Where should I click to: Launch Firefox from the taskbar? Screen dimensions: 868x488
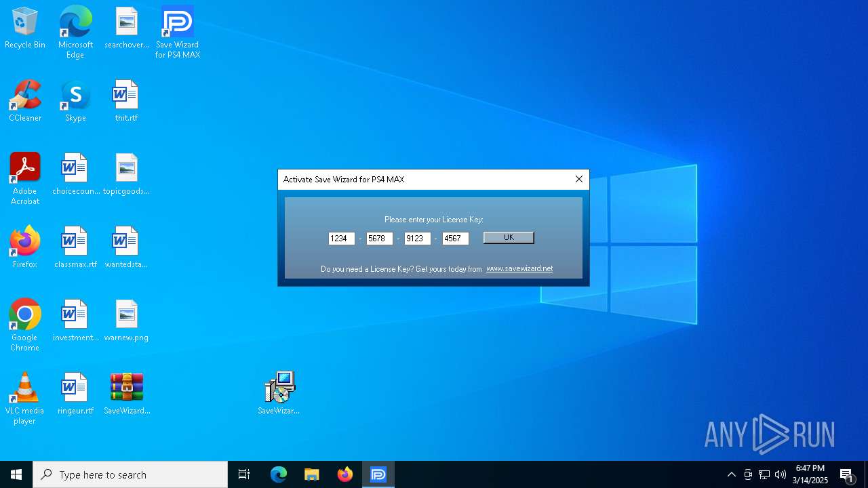345,474
